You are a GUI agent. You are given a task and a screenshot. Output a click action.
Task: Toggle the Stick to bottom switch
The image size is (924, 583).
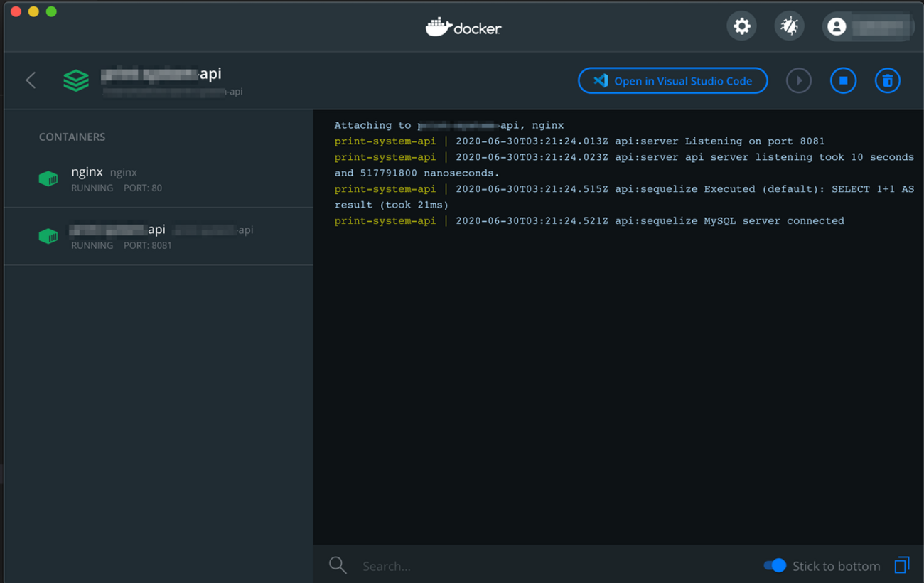coord(775,565)
